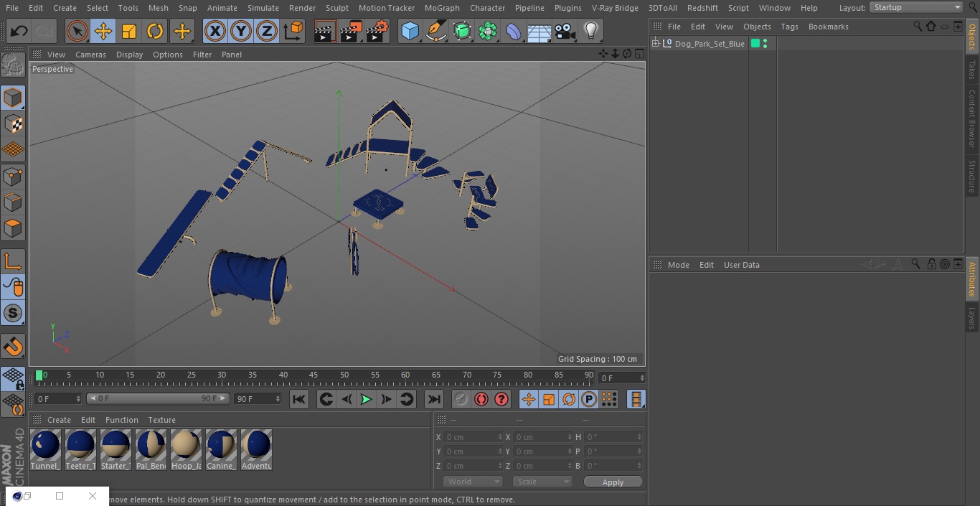
Task: Click the X position input field
Action: point(473,437)
